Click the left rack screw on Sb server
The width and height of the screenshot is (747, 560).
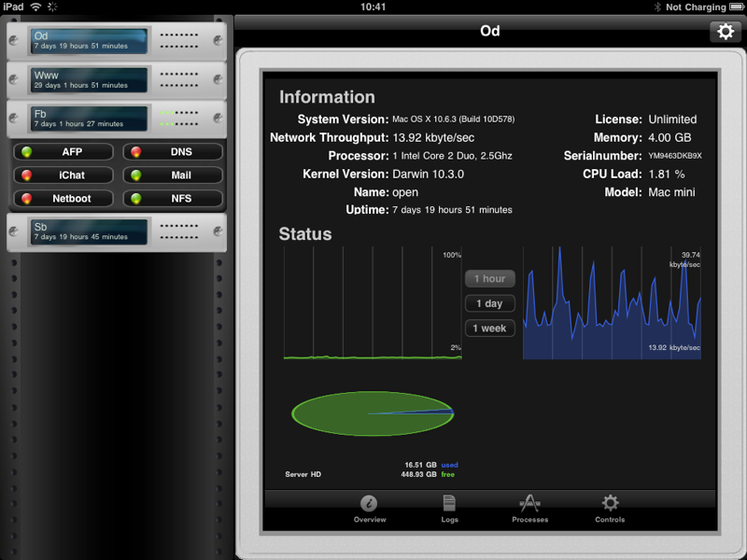14,231
